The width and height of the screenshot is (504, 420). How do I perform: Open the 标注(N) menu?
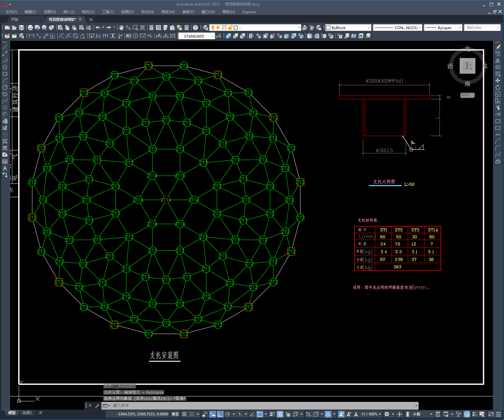147,12
